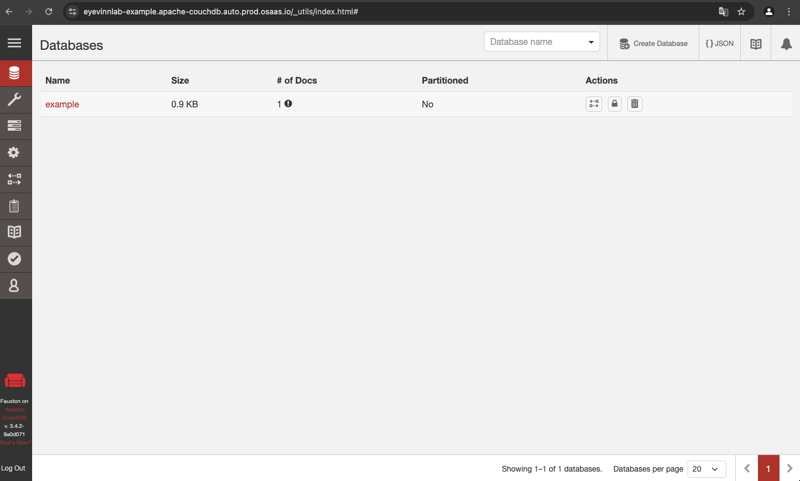Toggle the hamburger menu in sidebar
This screenshot has height=481, width=800.
click(14, 43)
